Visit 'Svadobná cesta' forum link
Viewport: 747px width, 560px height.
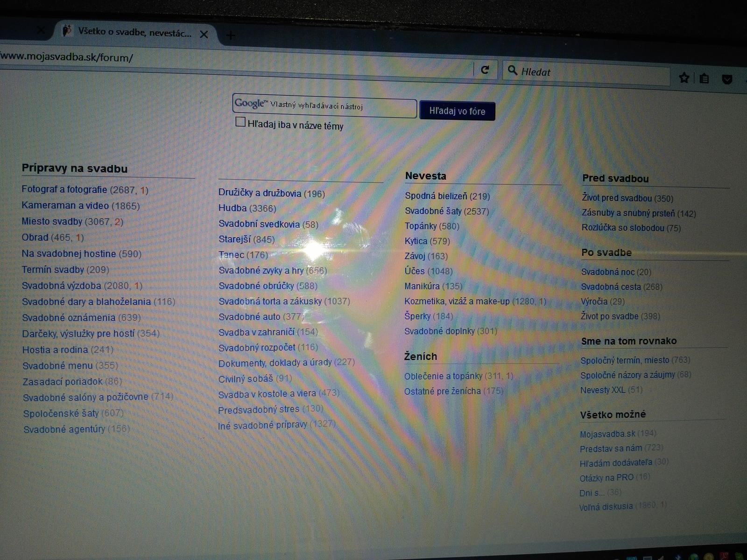[x=611, y=287]
